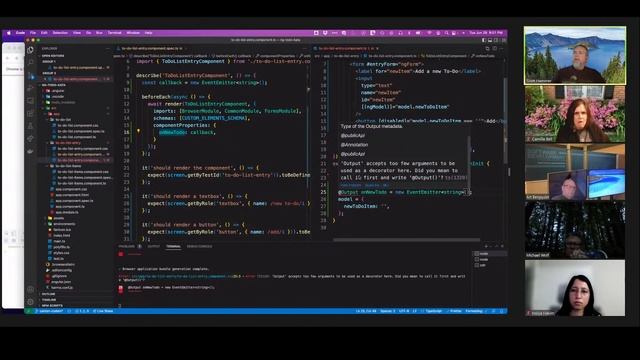Open polyfills.ts in the file tree
The width and height of the screenshot is (640, 360).
coord(62,247)
